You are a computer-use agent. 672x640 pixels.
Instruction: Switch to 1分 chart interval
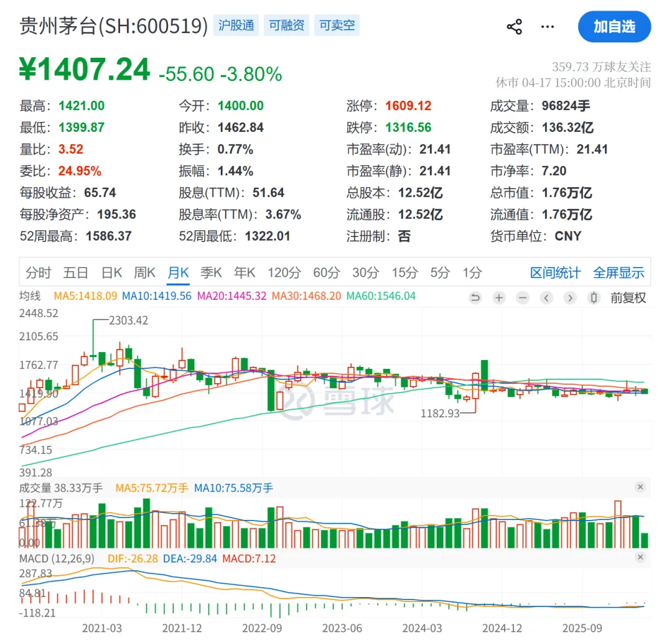click(472, 272)
